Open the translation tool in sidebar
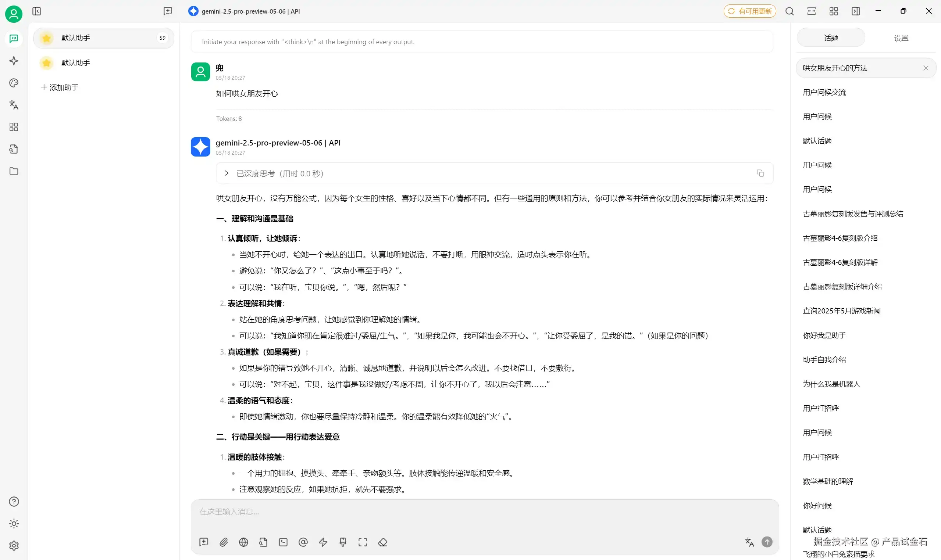The image size is (941, 560). click(14, 105)
